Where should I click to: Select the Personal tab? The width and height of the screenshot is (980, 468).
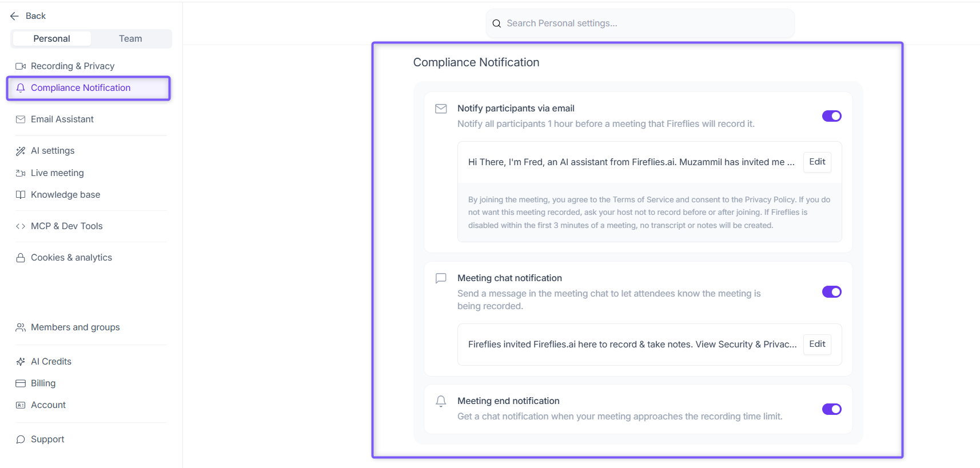51,39
